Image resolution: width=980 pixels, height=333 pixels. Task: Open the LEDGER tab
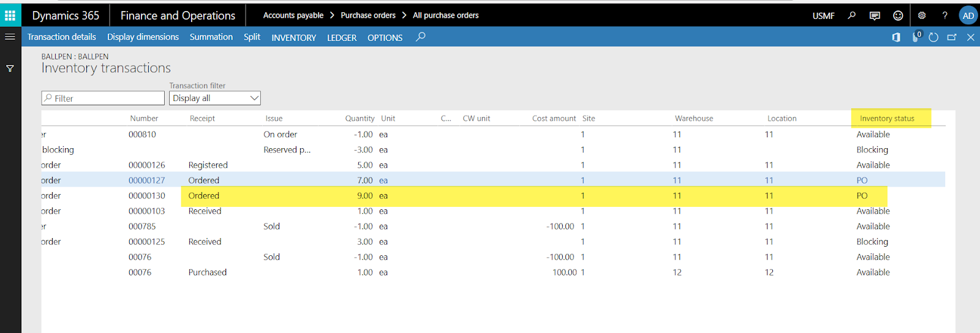point(342,37)
